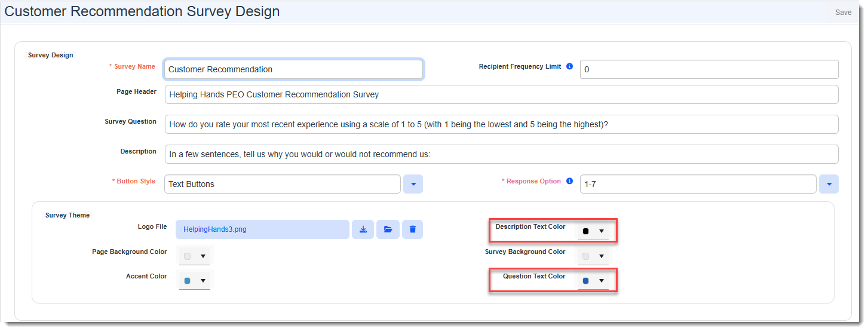
Task: Open the logo file browse folder icon
Action: [x=388, y=229]
